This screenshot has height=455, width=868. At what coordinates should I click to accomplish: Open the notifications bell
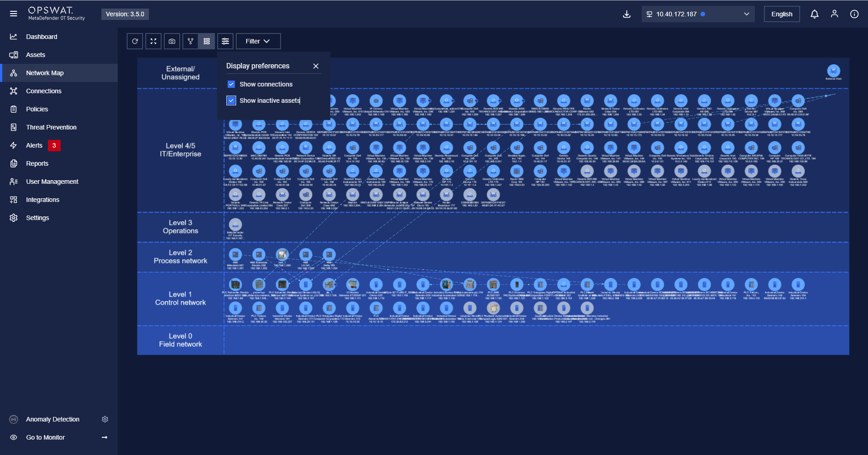pos(814,14)
